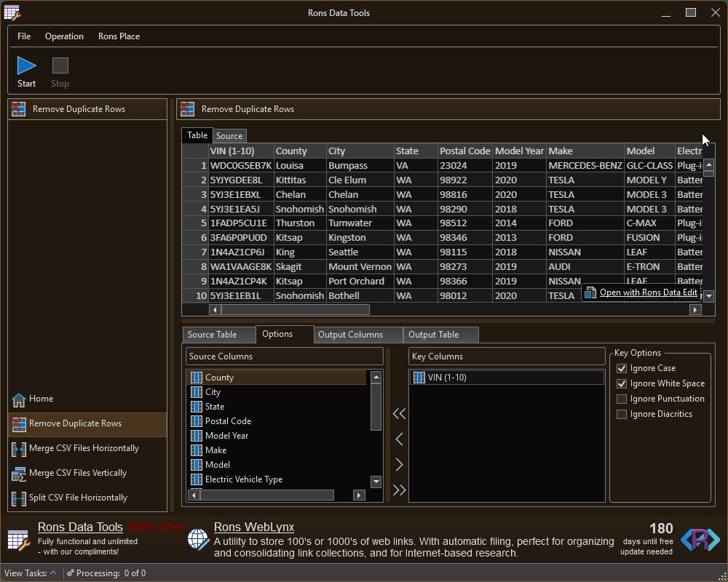Click icon beside Open with Rons Data Edit
Viewport: 728px width, 582px height.
pos(590,292)
